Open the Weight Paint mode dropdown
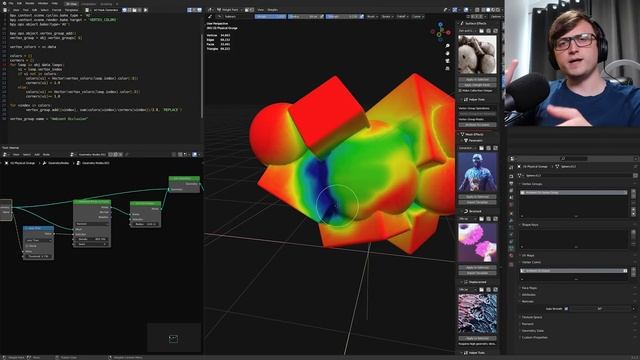The height and width of the screenshot is (360, 640). [x=231, y=10]
